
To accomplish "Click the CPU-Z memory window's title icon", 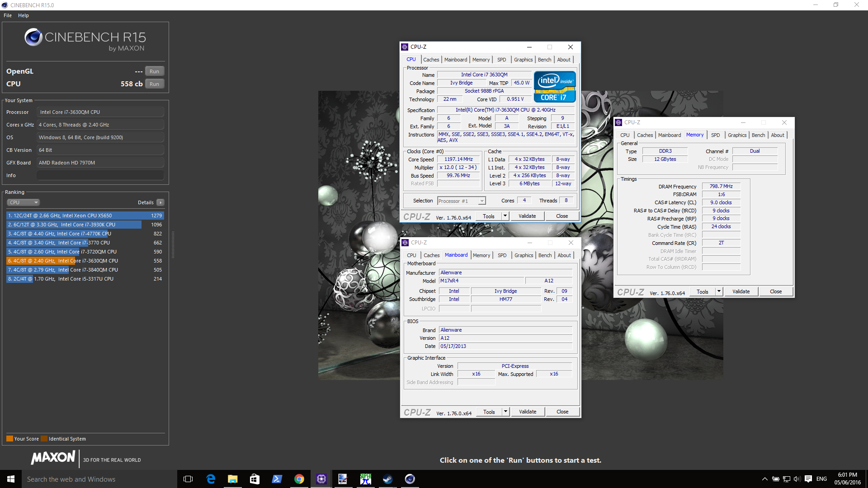I will coord(619,122).
